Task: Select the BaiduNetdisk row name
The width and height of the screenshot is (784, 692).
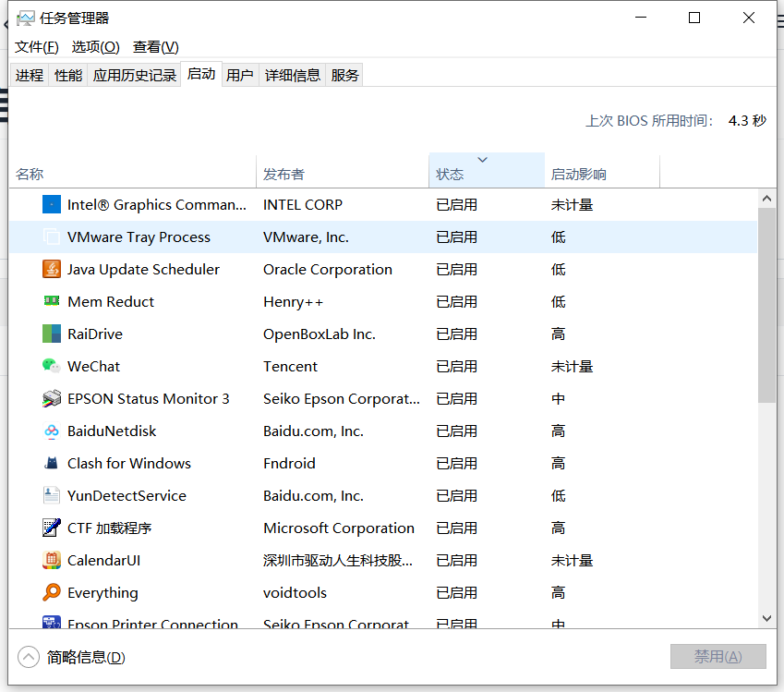Action: click(112, 431)
